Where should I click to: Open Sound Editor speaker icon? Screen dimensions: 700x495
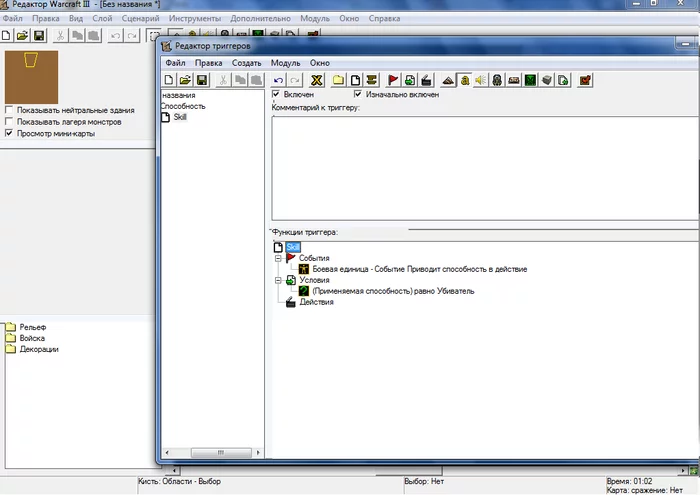click(481, 80)
